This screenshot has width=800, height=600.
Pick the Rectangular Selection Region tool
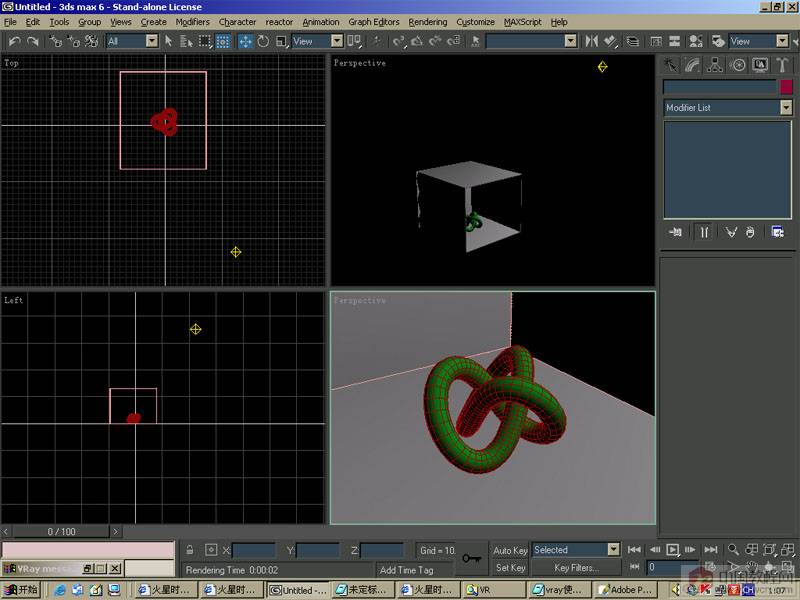coord(204,41)
